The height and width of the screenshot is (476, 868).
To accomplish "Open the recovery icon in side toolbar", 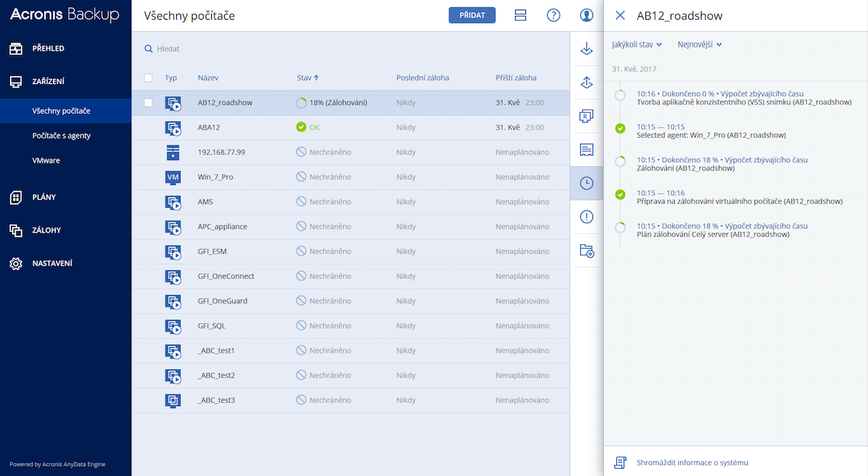I will 586,83.
